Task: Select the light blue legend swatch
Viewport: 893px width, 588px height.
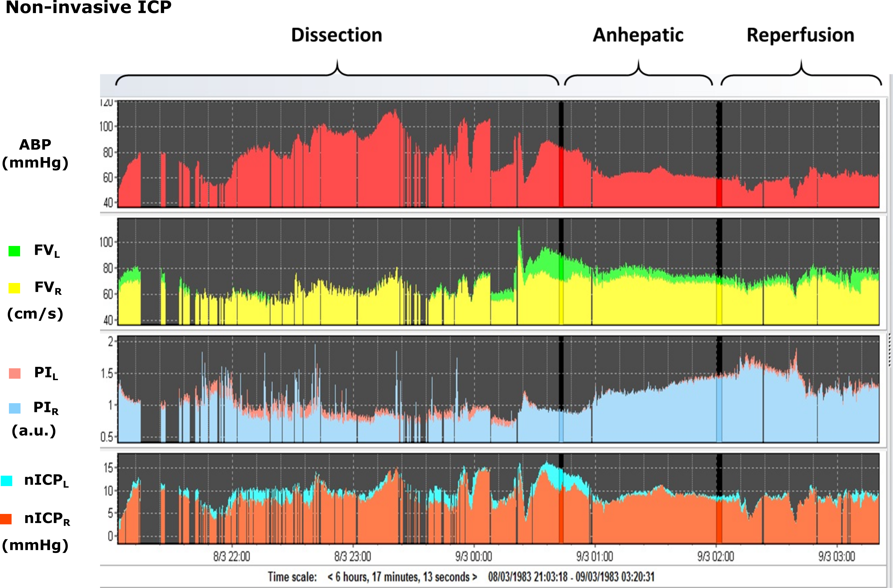Action: (15, 408)
